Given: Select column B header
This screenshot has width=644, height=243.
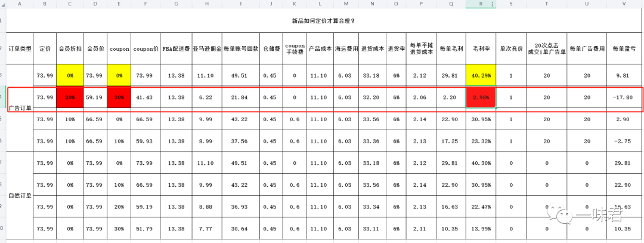Looking at the screenshot, I should [x=45, y=4].
